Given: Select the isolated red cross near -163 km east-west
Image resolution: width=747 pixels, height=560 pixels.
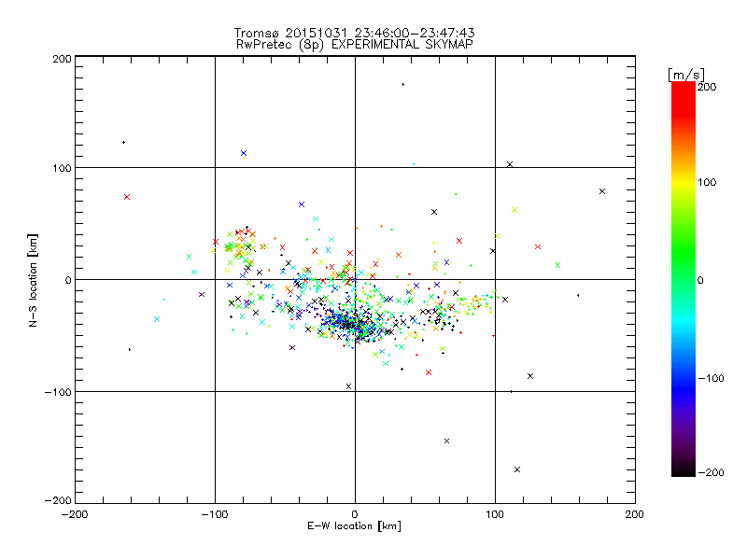Looking at the screenshot, I should (x=127, y=197).
